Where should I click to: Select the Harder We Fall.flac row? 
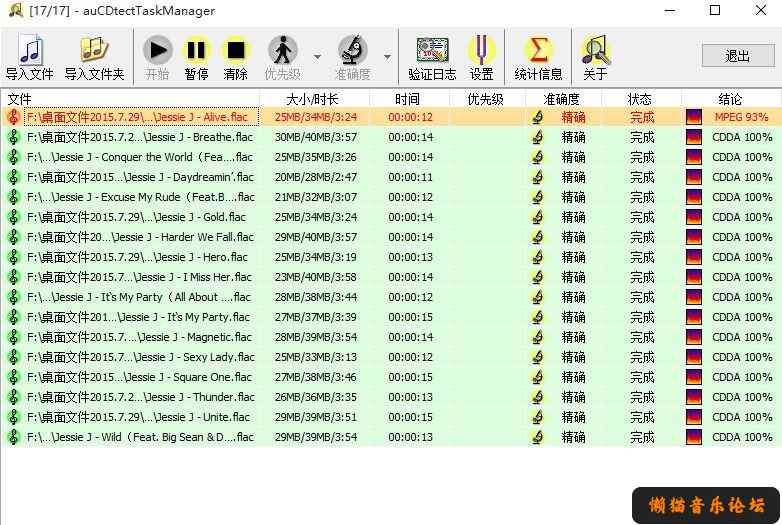[x=391, y=237]
